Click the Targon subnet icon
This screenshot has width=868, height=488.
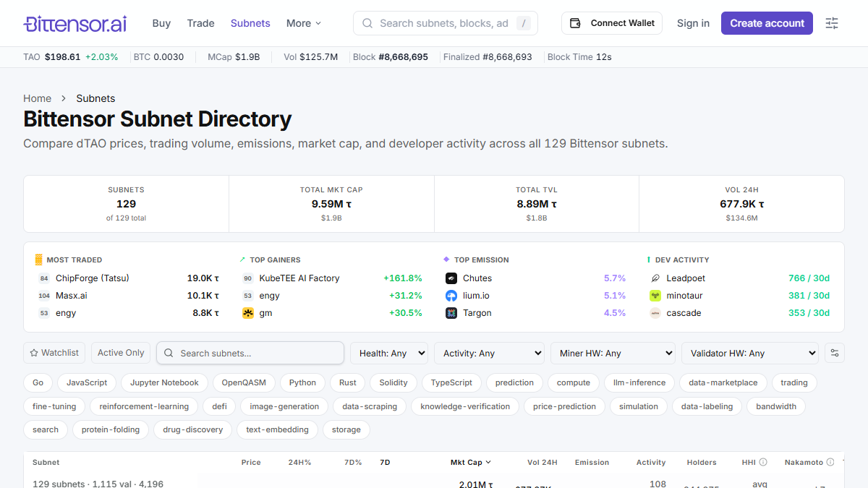[x=451, y=313]
